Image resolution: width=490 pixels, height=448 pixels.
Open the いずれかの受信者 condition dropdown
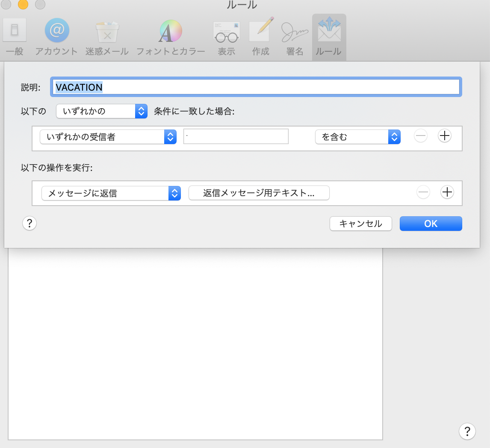click(108, 137)
